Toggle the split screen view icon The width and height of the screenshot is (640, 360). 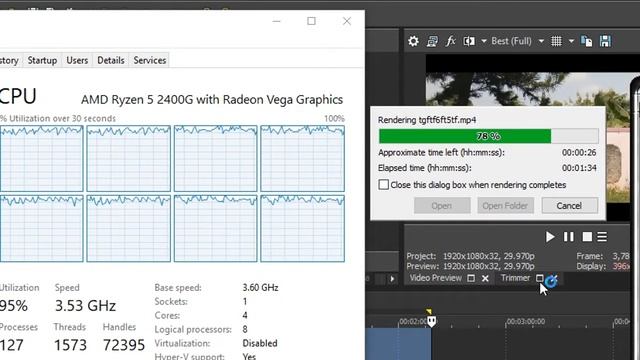pyautogui.click(x=469, y=41)
